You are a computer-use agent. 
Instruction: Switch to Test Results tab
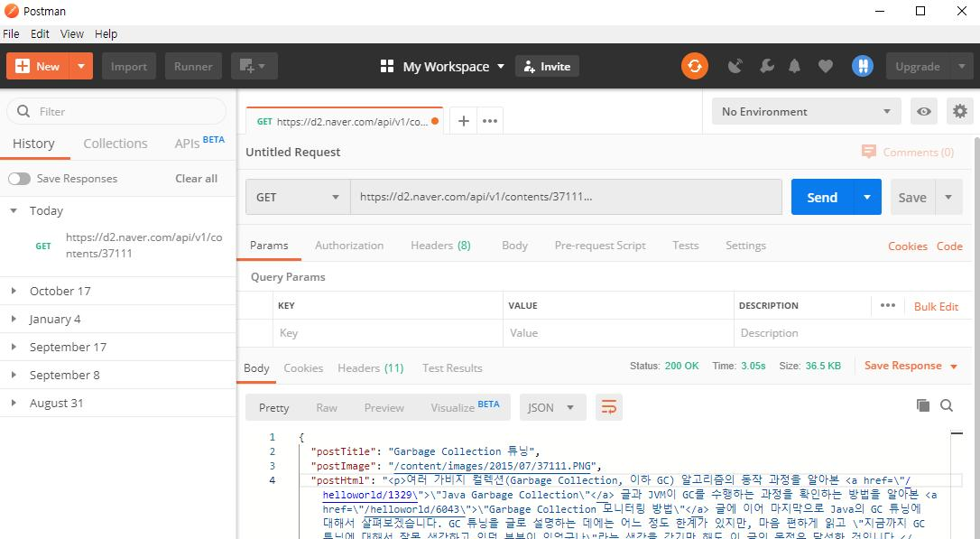coord(452,368)
